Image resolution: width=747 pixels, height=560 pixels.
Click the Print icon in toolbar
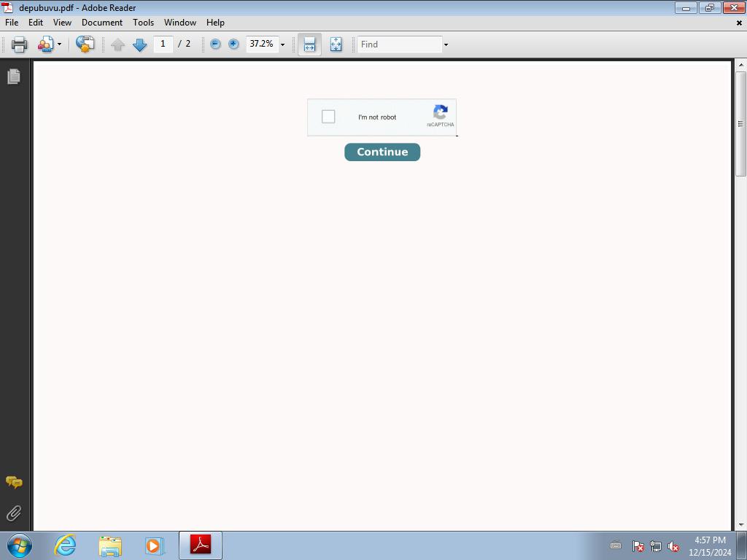[19, 44]
